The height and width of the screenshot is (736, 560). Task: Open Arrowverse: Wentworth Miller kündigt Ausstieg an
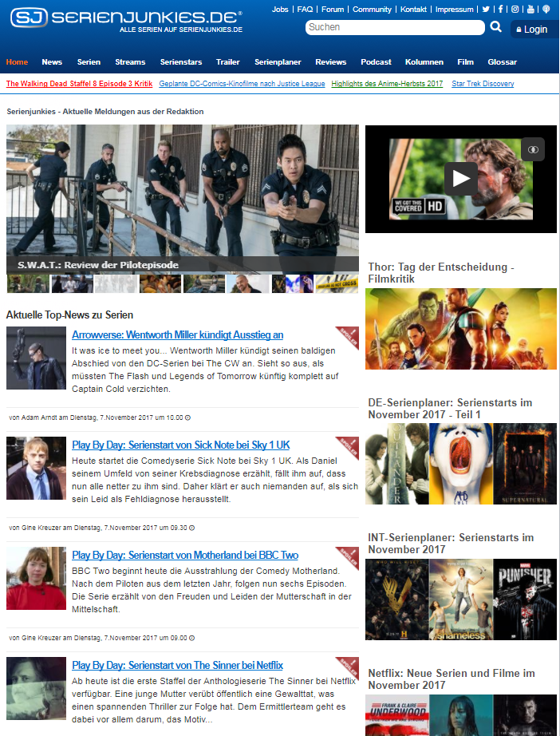point(177,335)
